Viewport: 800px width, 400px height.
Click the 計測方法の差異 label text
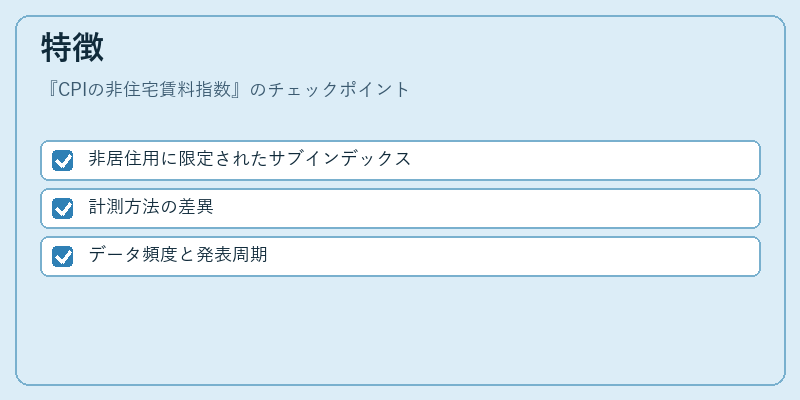click(x=151, y=207)
